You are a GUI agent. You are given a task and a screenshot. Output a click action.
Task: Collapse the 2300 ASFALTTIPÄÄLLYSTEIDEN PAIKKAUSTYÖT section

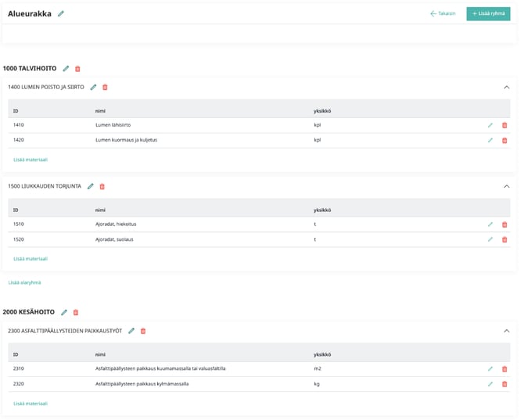(506, 331)
